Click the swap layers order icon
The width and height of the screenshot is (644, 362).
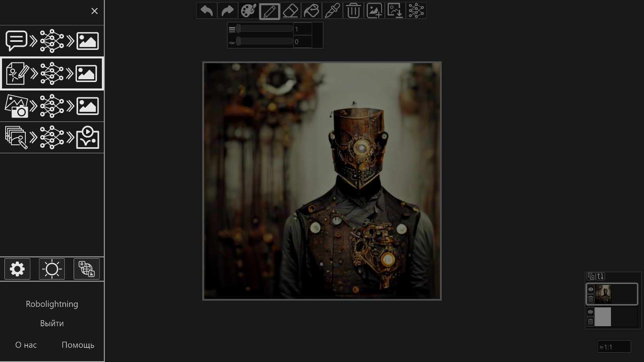pos(601,276)
